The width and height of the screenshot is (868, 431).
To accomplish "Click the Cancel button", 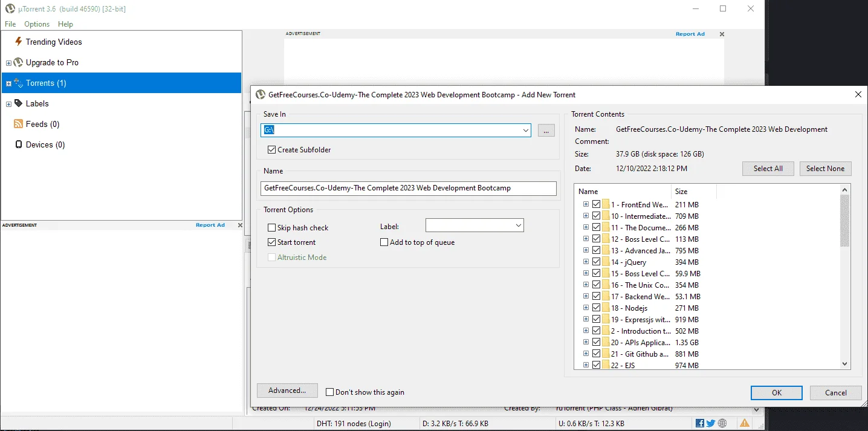I will 836,392.
